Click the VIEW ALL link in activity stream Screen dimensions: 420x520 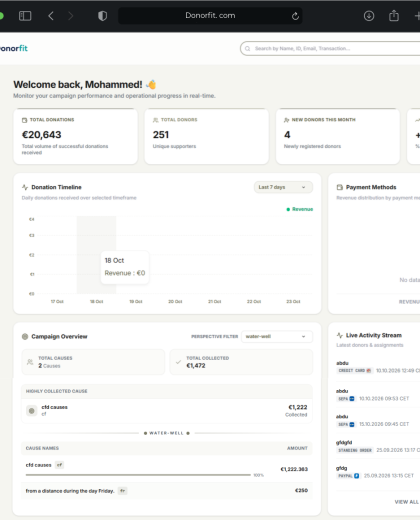click(406, 502)
